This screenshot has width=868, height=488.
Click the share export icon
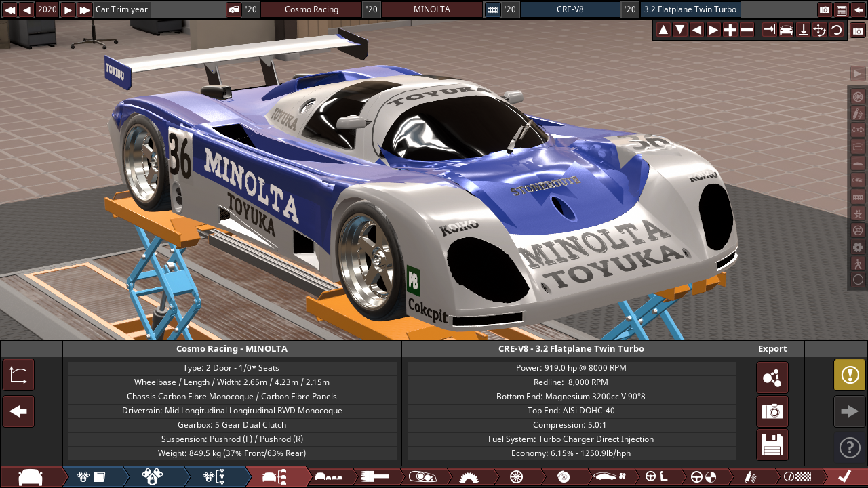(x=772, y=378)
